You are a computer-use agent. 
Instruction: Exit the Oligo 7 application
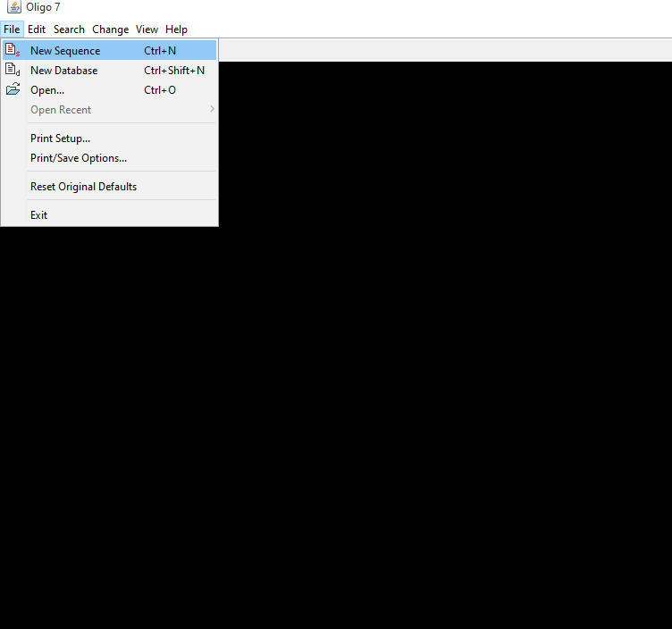coord(39,215)
